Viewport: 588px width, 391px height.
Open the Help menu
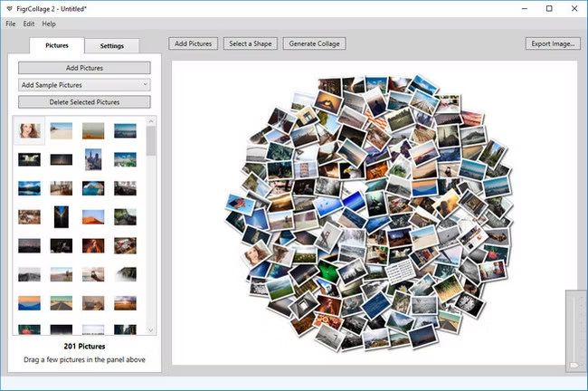(49, 24)
